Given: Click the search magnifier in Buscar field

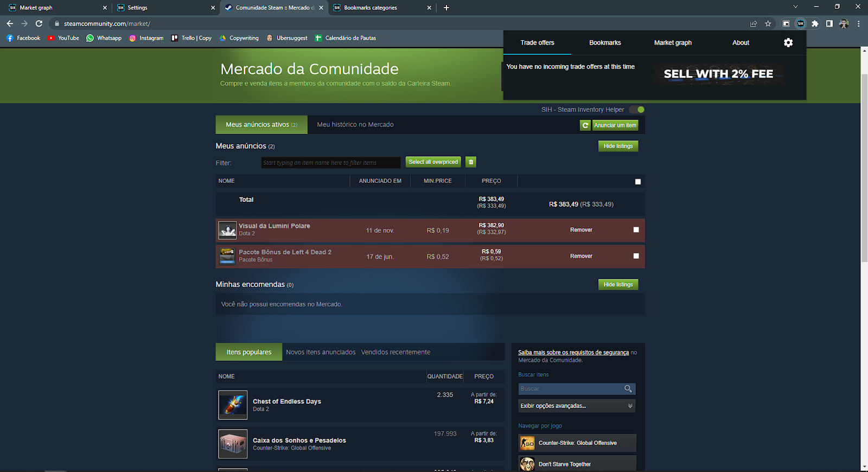Looking at the screenshot, I should point(628,388).
